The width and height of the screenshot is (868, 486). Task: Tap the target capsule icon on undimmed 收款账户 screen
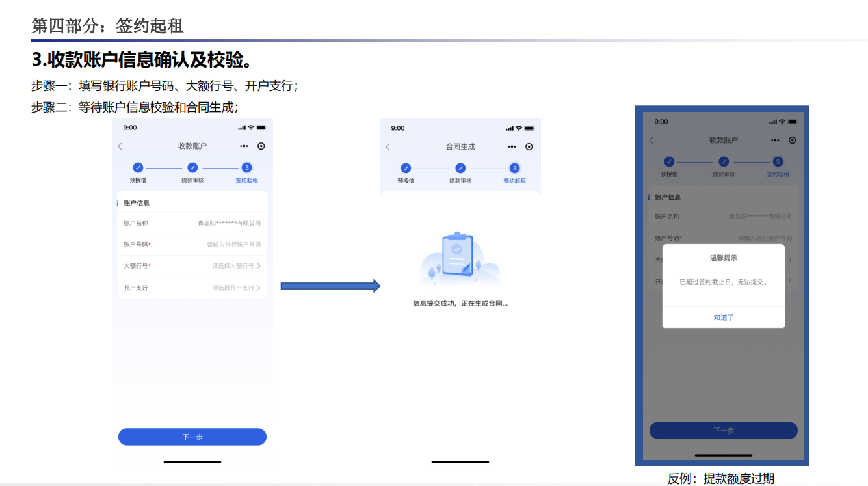(x=261, y=146)
